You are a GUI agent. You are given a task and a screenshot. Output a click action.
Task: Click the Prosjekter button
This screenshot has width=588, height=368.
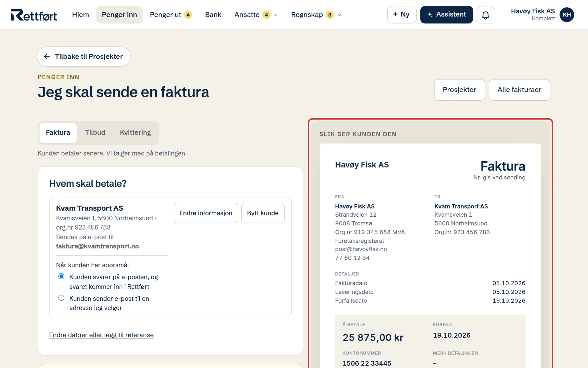[x=459, y=90]
